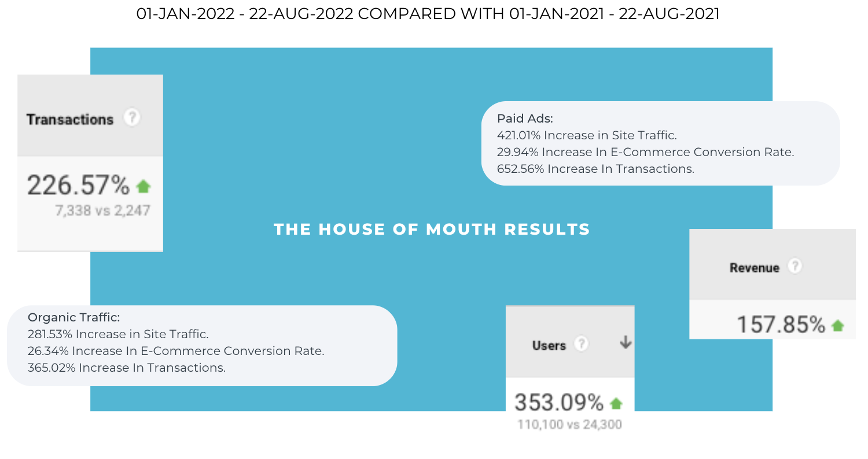Click the 226.57% transactions value

(79, 186)
